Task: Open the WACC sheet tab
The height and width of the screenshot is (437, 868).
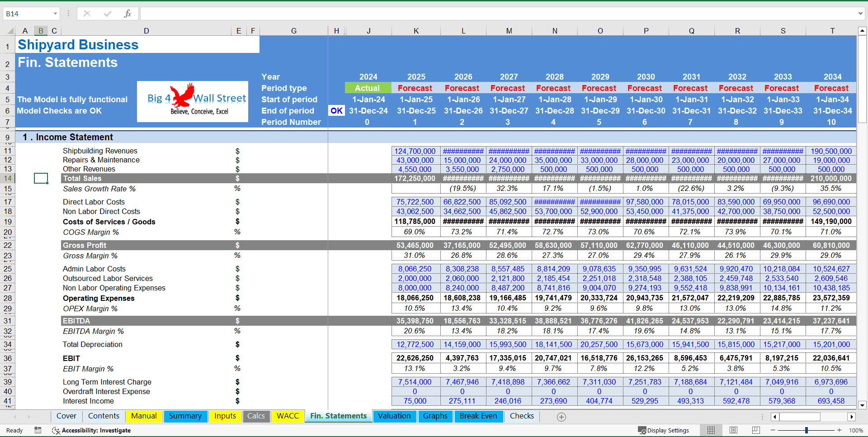Action: coord(288,416)
